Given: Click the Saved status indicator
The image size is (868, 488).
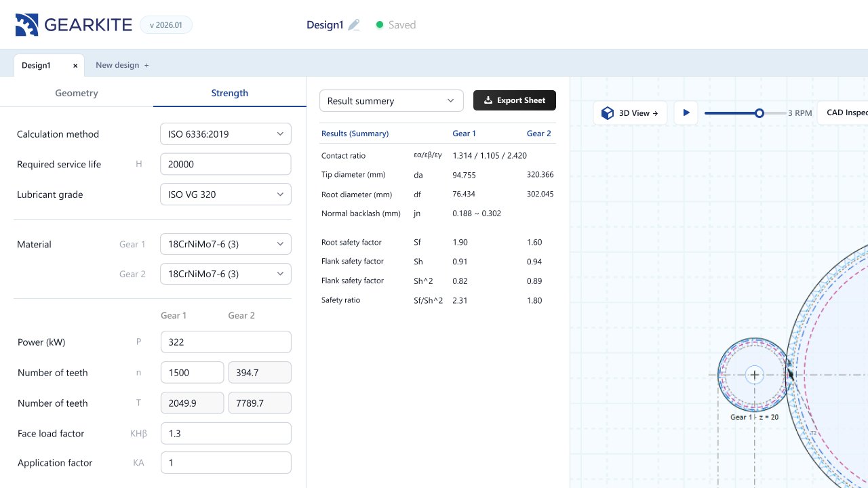Looking at the screenshot, I should point(396,25).
